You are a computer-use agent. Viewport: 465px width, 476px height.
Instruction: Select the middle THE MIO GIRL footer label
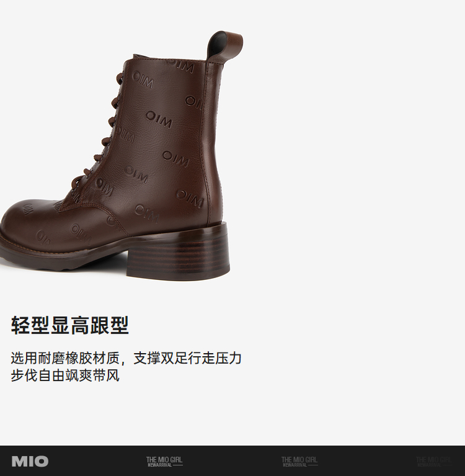coord(299,461)
